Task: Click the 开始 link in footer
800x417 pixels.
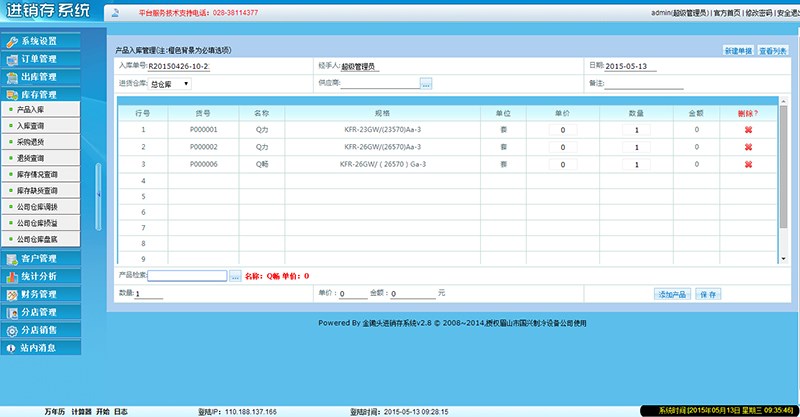Action: click(x=103, y=411)
